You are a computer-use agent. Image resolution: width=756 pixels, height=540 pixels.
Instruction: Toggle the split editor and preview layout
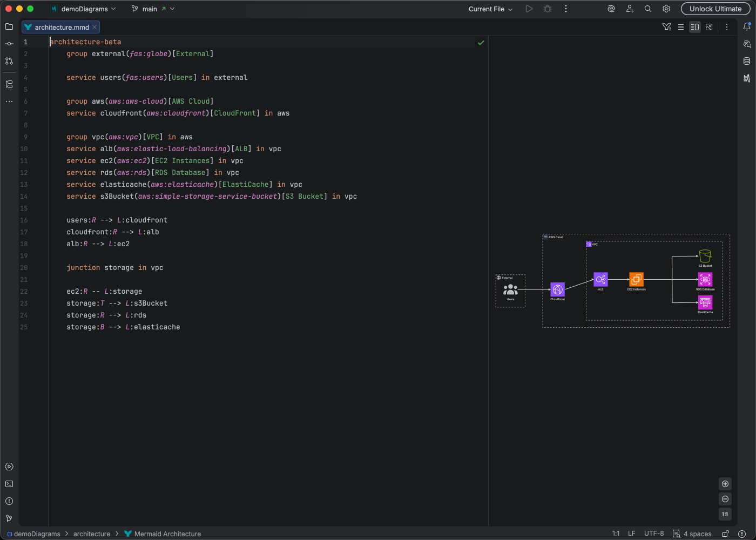(x=695, y=26)
